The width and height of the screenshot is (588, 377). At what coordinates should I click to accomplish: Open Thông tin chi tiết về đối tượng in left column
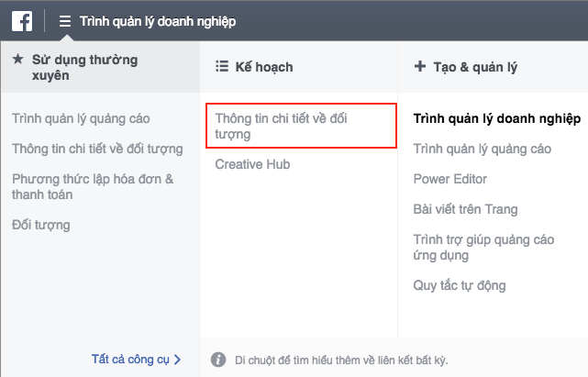(x=97, y=149)
